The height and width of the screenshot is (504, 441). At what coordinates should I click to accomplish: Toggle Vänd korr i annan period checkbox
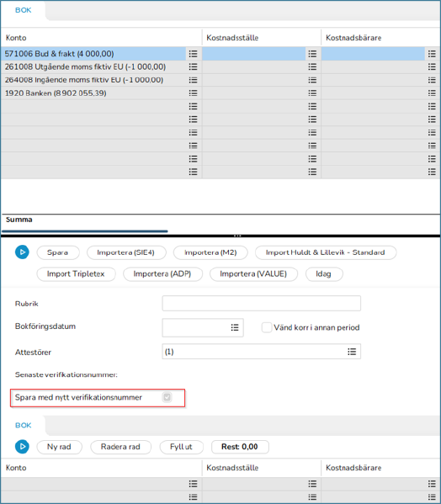pos(267,327)
